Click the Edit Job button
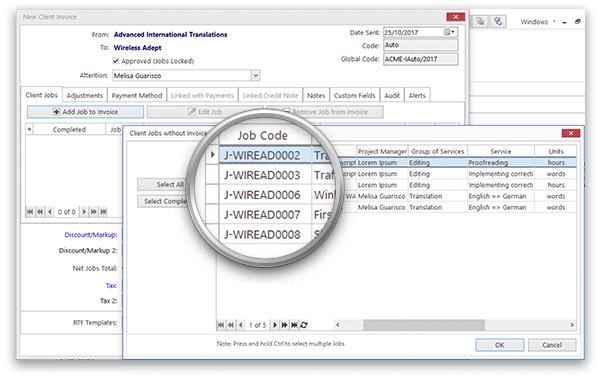The height and width of the screenshot is (381, 600). (205, 112)
